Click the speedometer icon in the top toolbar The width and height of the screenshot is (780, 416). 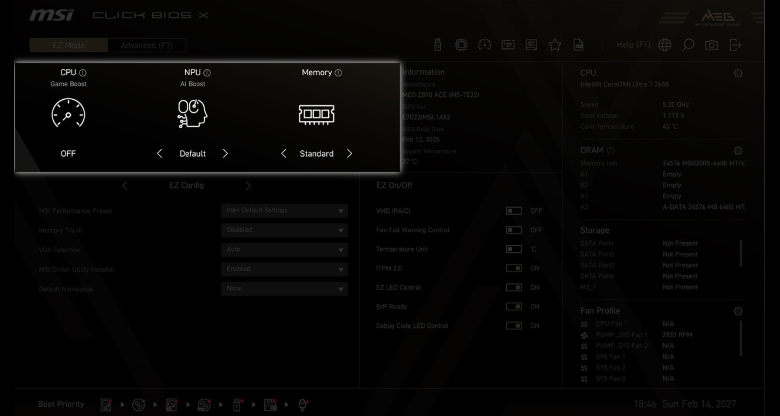[485, 45]
